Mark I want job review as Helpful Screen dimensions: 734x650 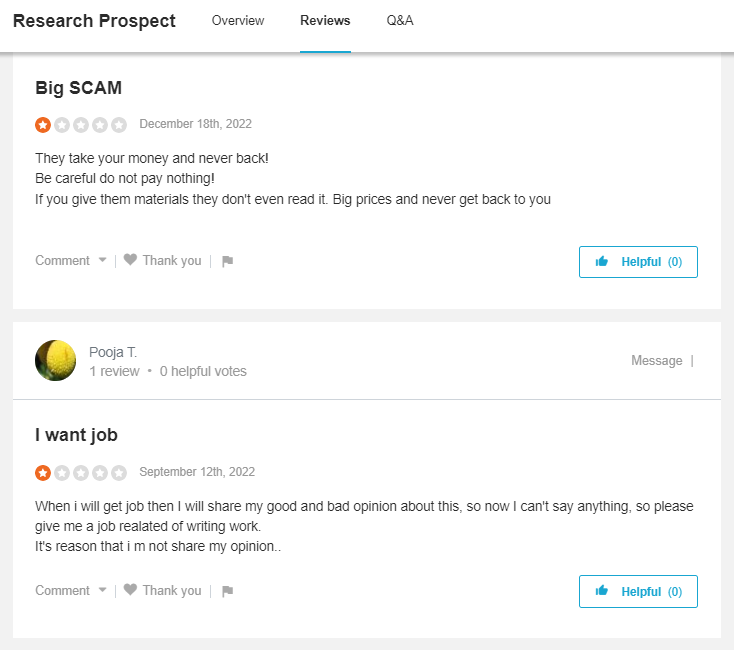[x=638, y=591]
